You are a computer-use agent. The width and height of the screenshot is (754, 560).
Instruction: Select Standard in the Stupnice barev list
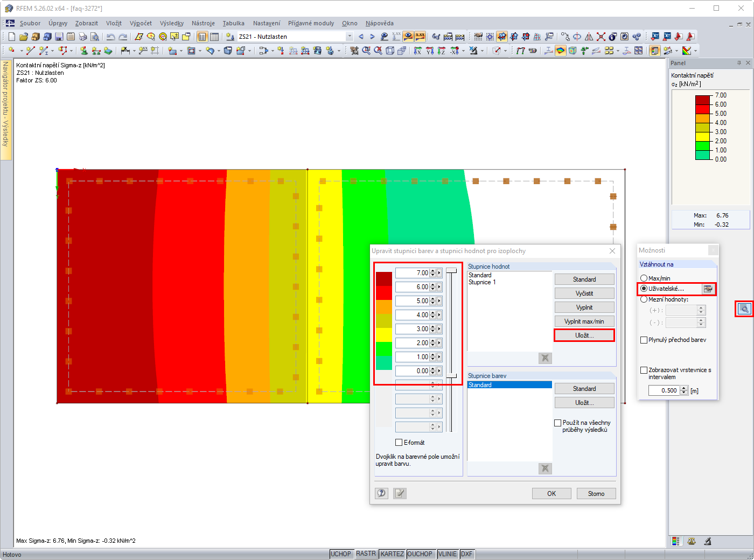509,385
